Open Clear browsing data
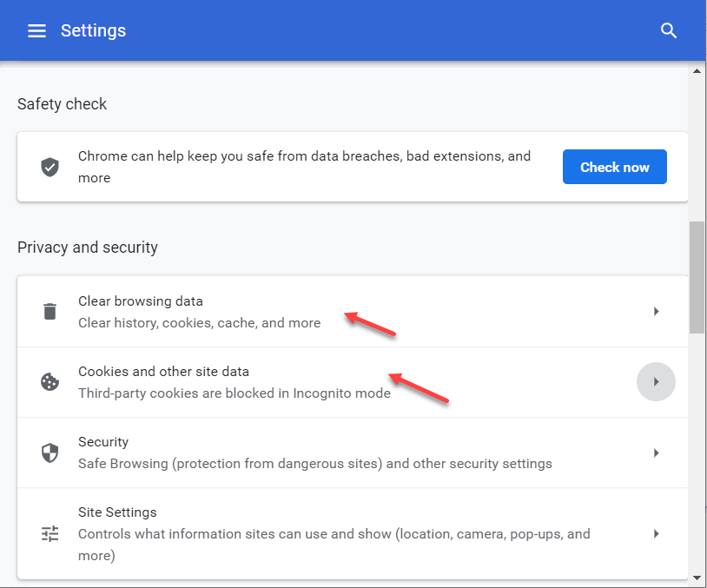This screenshot has height=588, width=707. [x=353, y=312]
